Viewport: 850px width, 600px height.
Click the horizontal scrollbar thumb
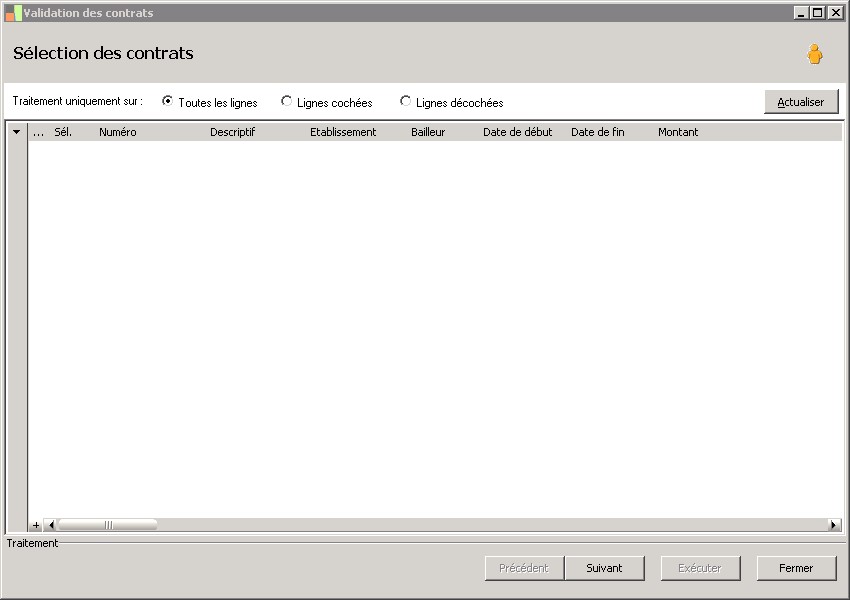(108, 525)
